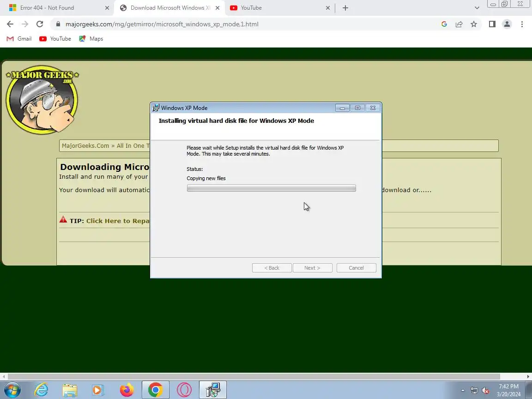532x399 pixels.
Task: Follow the All In One breadcrumb link
Action: pos(133,145)
